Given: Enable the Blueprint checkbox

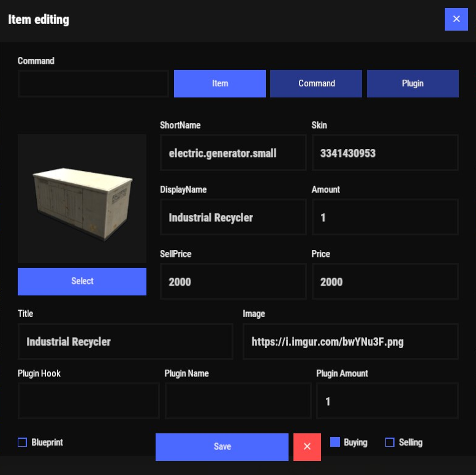Looking at the screenshot, I should (x=23, y=443).
